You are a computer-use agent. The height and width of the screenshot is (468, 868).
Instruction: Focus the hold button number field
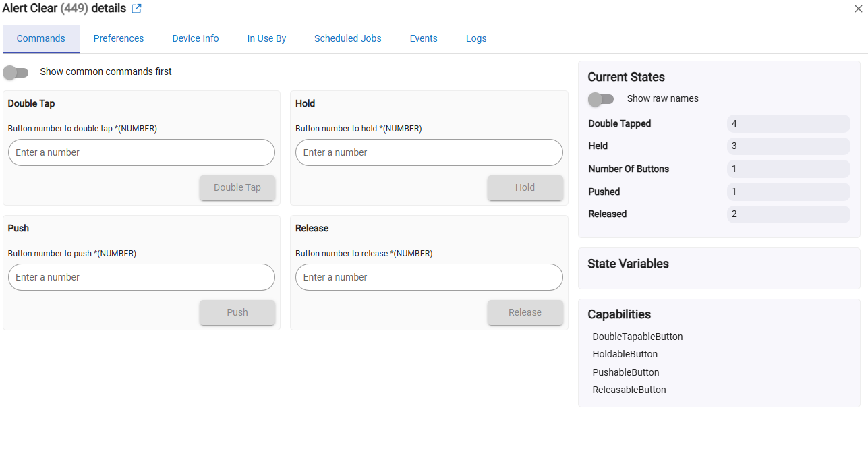429,152
